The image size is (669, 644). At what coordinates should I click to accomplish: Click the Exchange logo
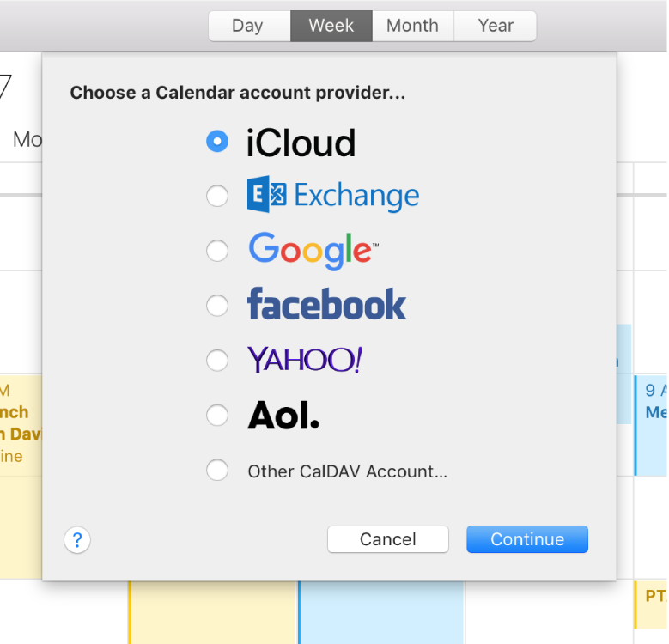[x=333, y=196]
